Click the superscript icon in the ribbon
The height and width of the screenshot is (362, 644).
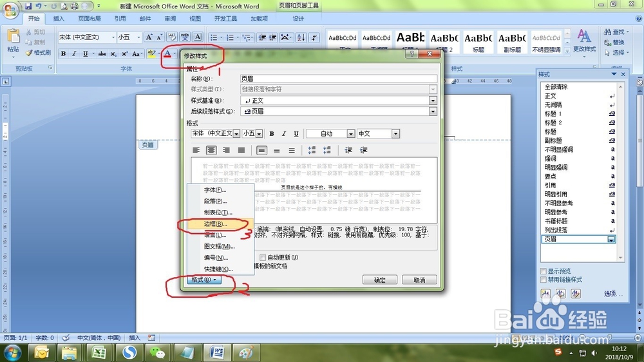(124, 54)
